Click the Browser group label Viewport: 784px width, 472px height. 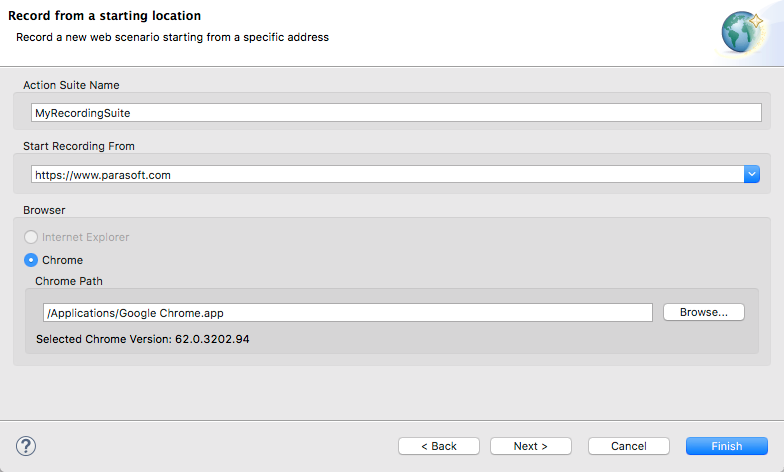(x=44, y=210)
